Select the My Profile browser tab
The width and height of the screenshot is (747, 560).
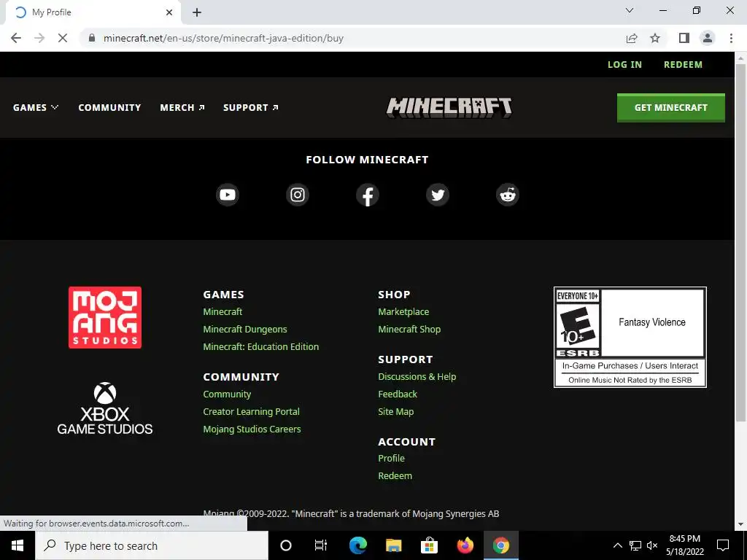(x=93, y=12)
